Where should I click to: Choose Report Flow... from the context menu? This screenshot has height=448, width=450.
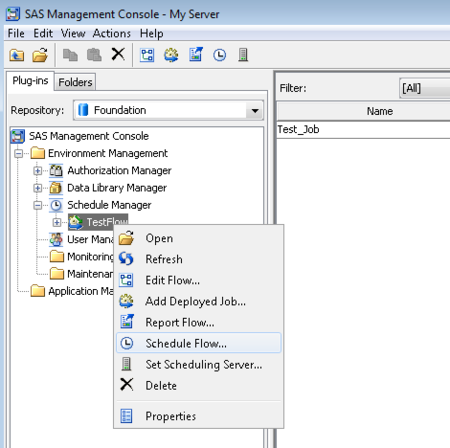[x=198, y=322]
